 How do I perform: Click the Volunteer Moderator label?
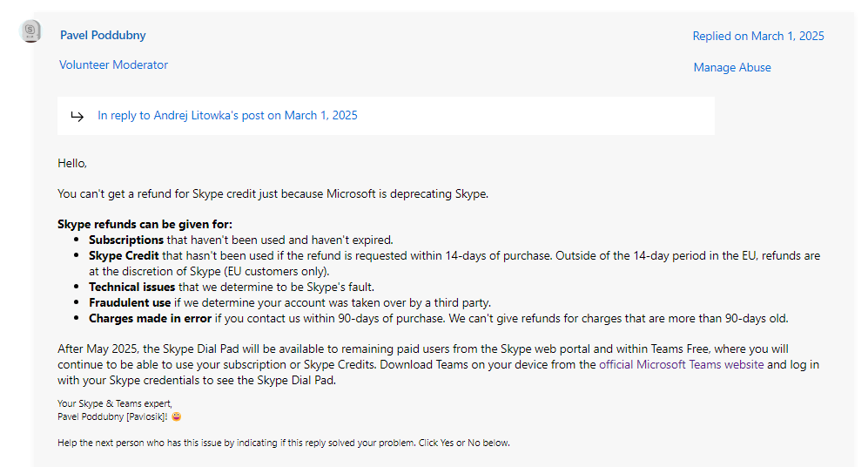click(x=113, y=64)
